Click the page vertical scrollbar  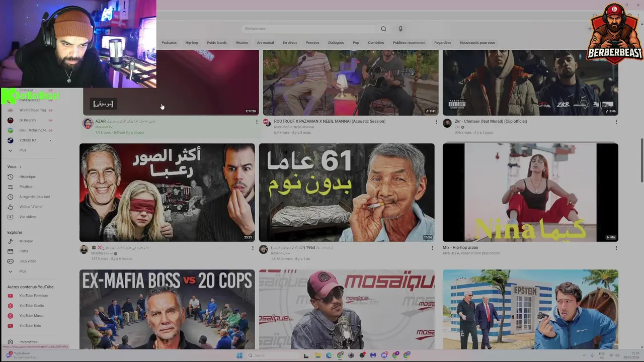coord(641,161)
